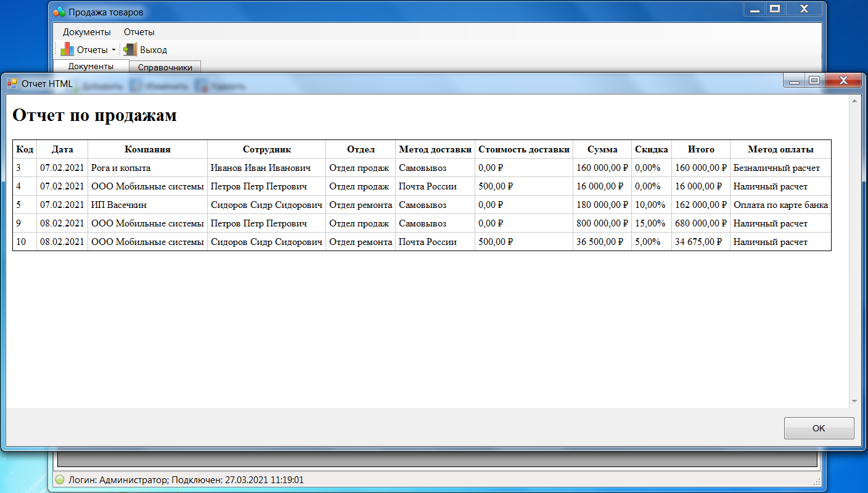Click the green connection status icon

pos(60,479)
